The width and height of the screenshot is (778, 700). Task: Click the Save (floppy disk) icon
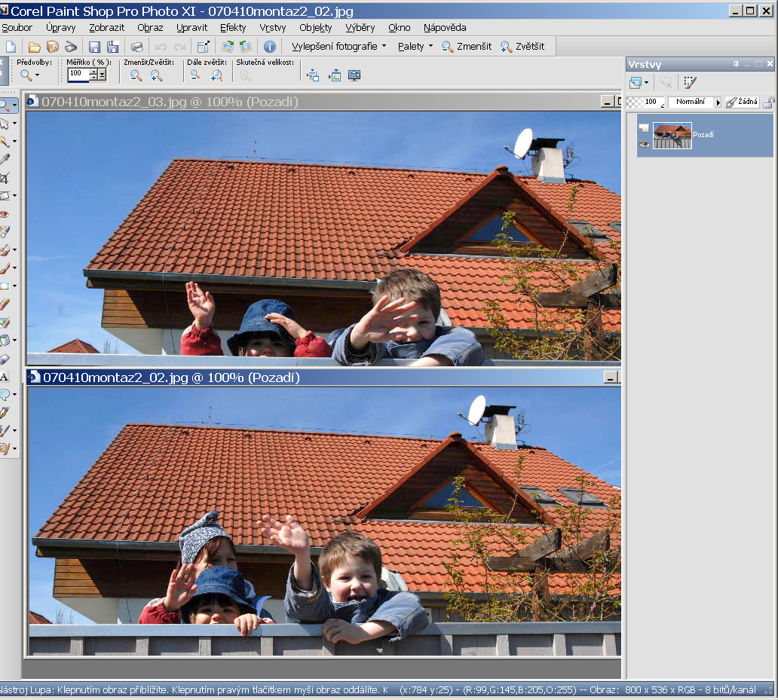(94, 47)
